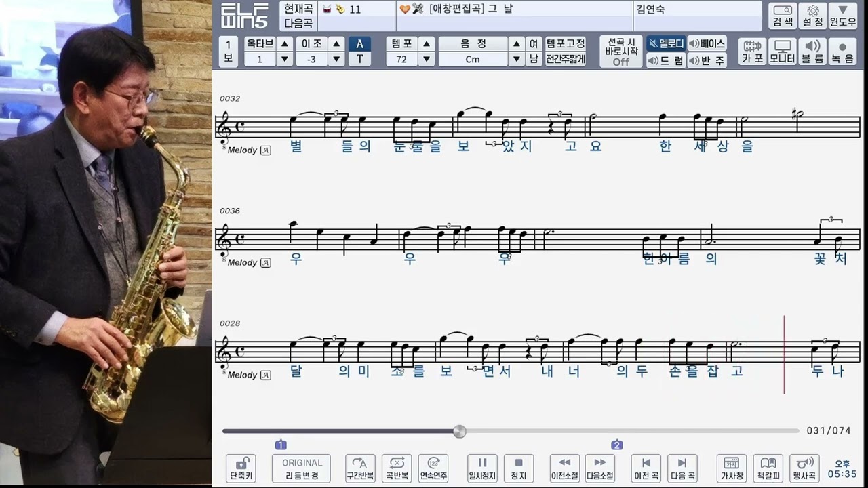The width and height of the screenshot is (868, 488).
Task: Add a 책갈피 bookmark
Action: [768, 468]
